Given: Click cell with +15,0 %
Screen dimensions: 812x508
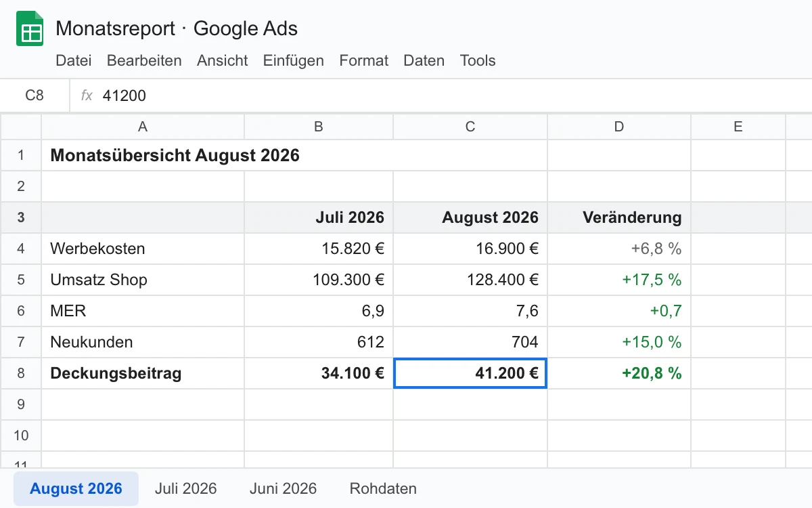Looking at the screenshot, I should 619,342.
